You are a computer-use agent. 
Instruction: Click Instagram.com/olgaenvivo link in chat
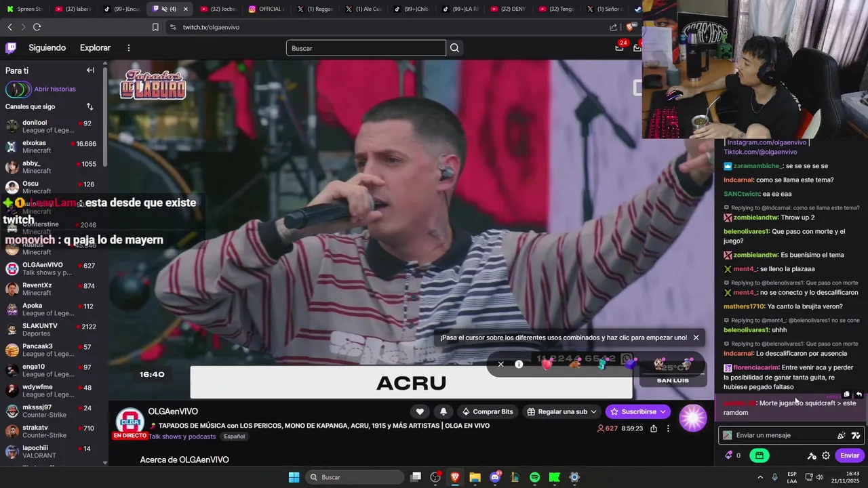767,142
